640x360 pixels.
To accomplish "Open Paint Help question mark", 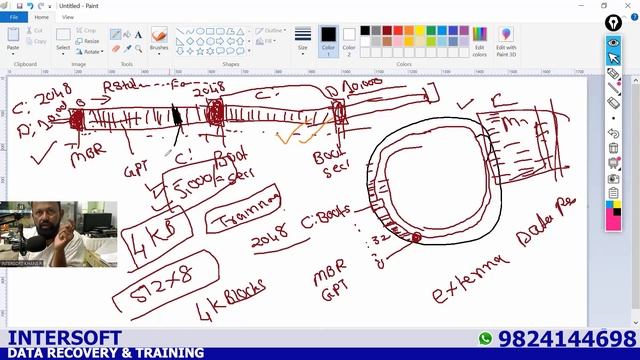I will pyautogui.click(x=635, y=17).
